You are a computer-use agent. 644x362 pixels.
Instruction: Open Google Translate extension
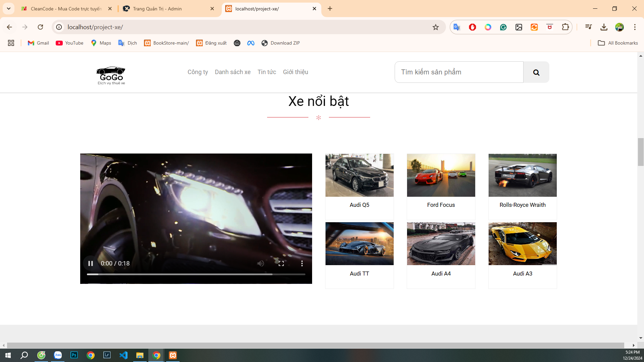click(x=457, y=27)
